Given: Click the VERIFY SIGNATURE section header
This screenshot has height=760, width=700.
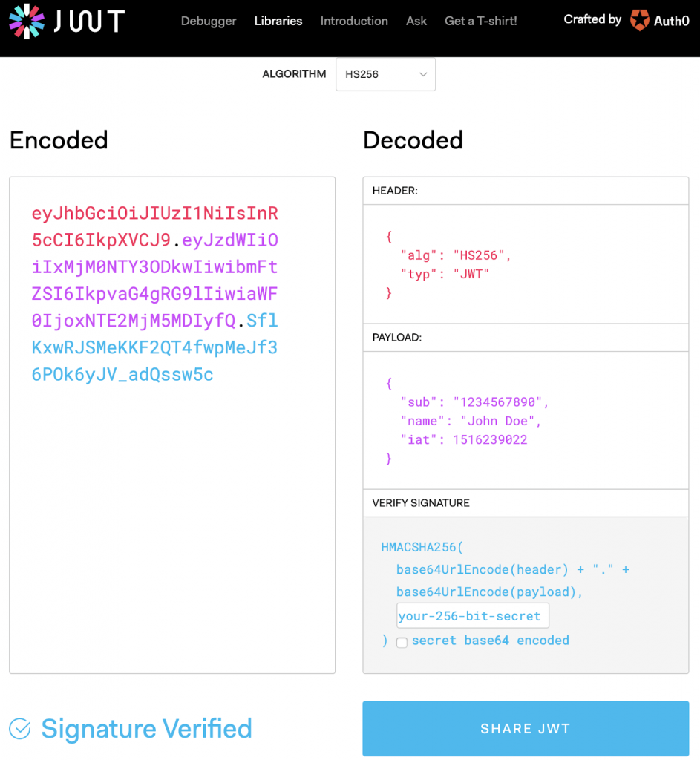Looking at the screenshot, I should point(420,502).
